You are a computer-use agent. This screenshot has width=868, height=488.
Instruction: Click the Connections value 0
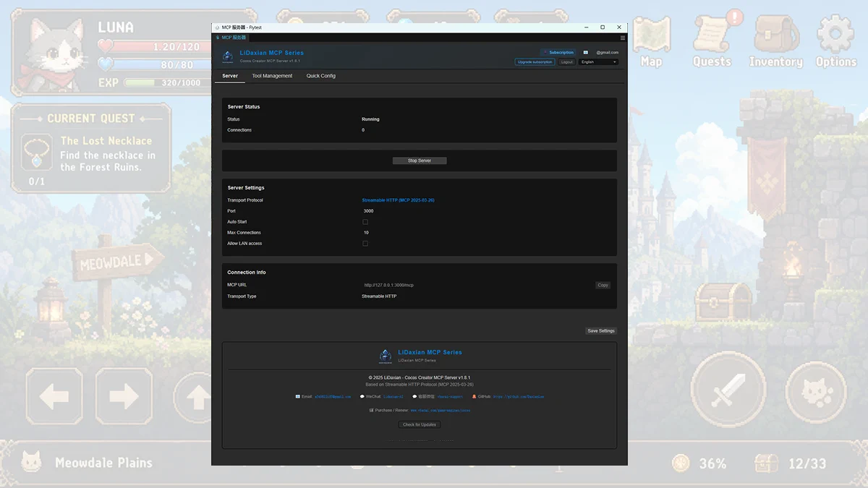[363, 130]
